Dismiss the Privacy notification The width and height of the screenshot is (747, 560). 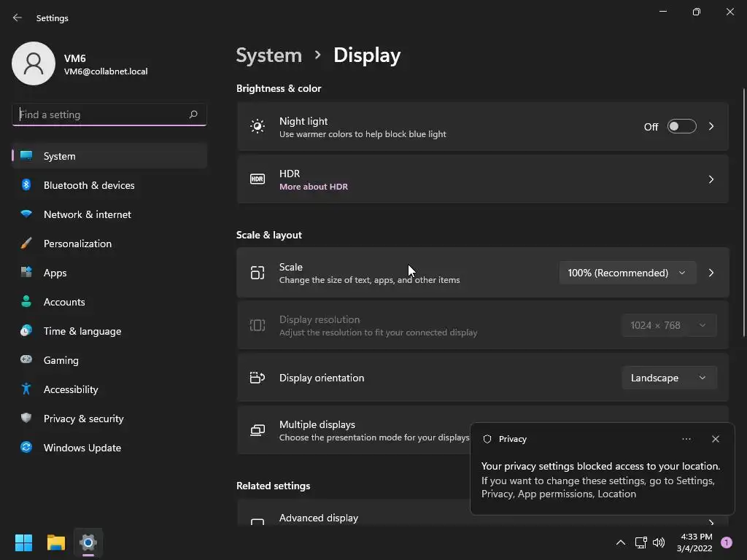(715, 439)
